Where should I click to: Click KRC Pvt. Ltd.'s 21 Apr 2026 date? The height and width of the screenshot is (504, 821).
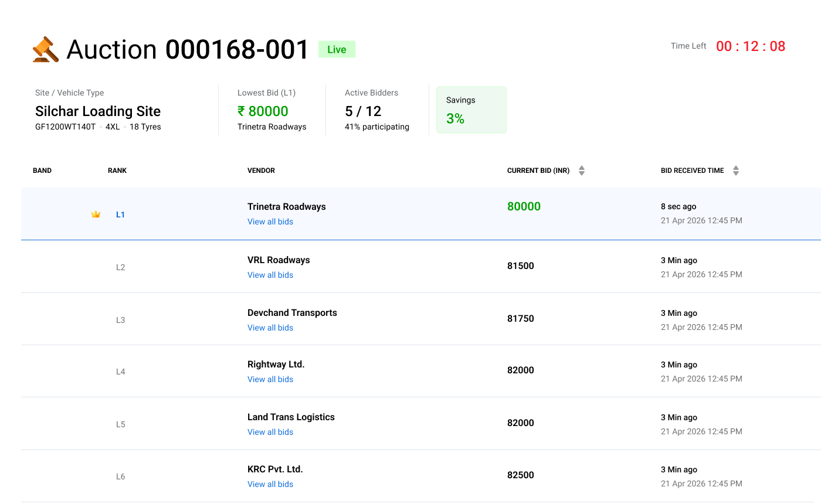pos(701,483)
